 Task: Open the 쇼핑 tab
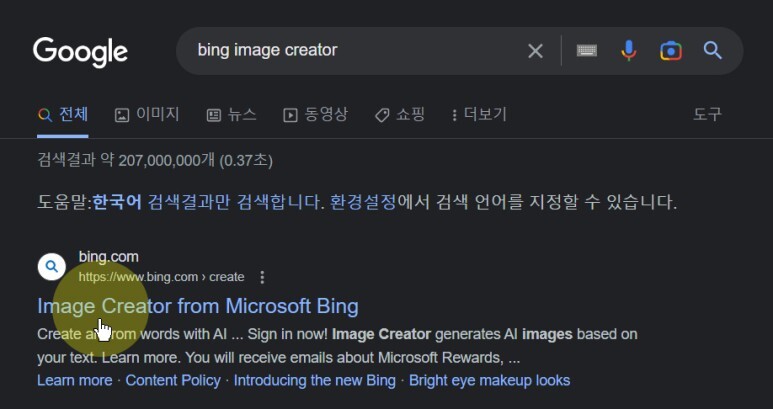pyautogui.click(x=400, y=115)
